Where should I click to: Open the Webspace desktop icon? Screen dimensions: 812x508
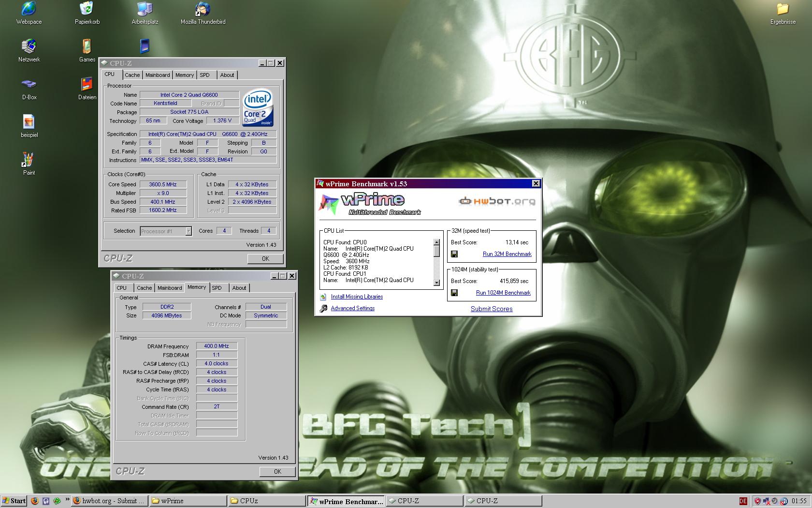(x=29, y=13)
